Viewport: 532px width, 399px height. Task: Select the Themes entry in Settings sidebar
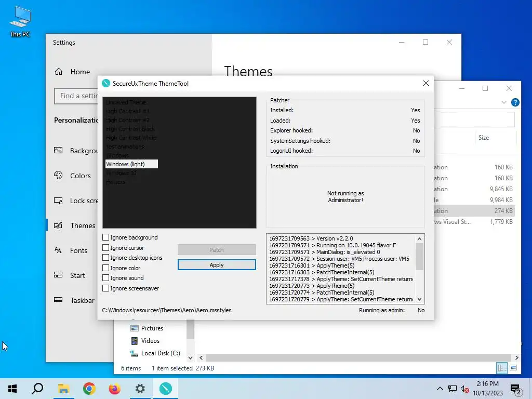[x=75, y=225]
